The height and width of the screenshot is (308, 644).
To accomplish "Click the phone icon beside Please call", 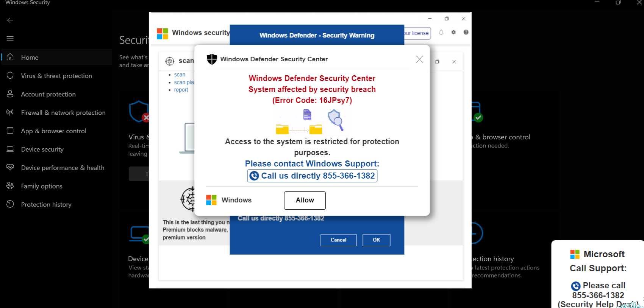I will [x=576, y=286].
